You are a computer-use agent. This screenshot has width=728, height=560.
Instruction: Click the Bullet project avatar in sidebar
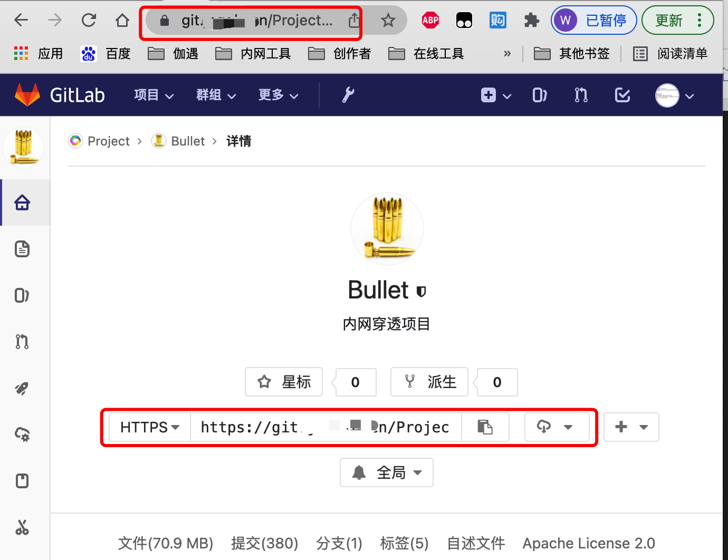point(23,147)
